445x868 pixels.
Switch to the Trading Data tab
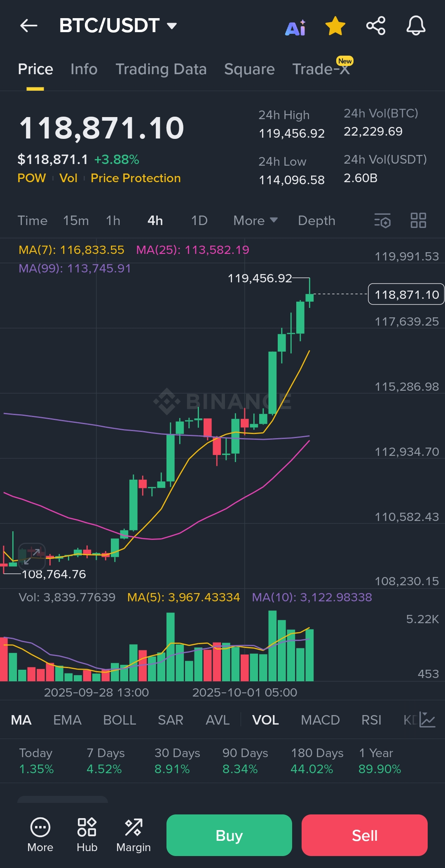pyautogui.click(x=161, y=69)
